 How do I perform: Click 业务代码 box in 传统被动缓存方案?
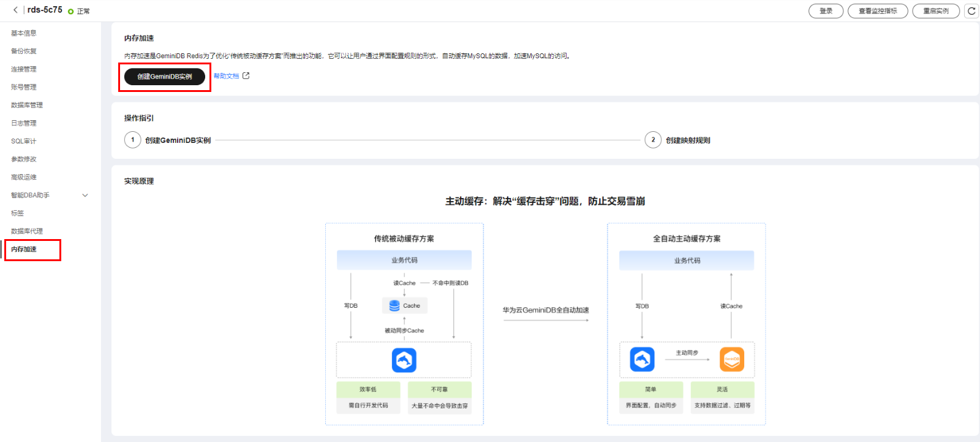pos(404,260)
